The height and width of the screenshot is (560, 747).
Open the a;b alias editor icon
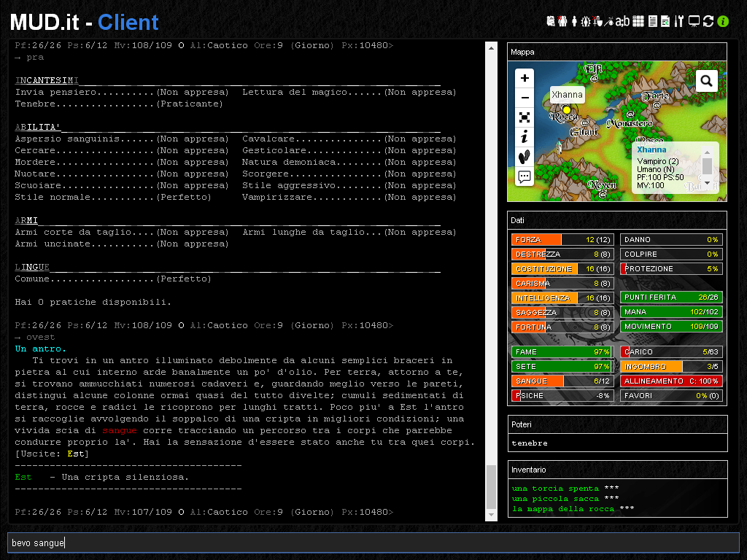coord(623,21)
